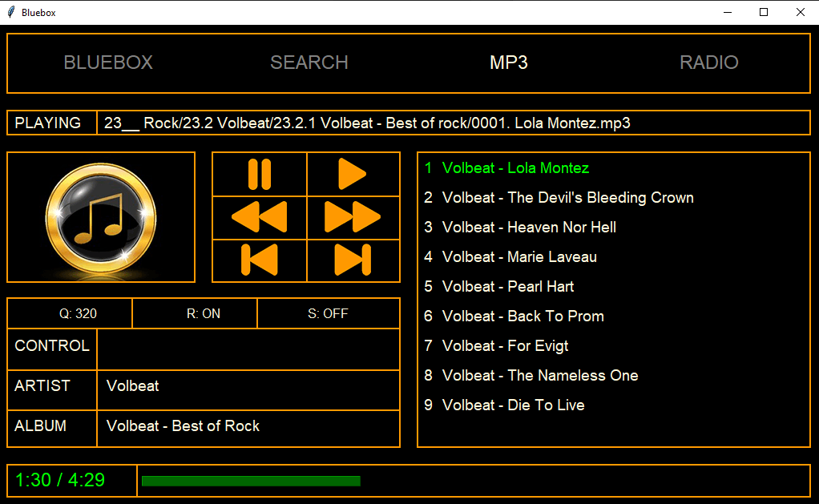Toggle the S: OFF shuffle setting
This screenshot has height=504, width=819.
(x=328, y=313)
